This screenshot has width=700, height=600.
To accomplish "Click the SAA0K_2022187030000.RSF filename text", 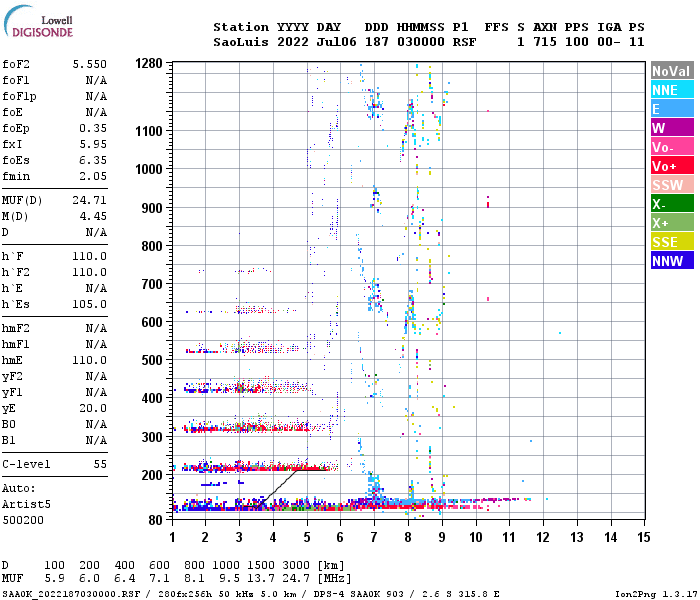I will pos(71,594).
